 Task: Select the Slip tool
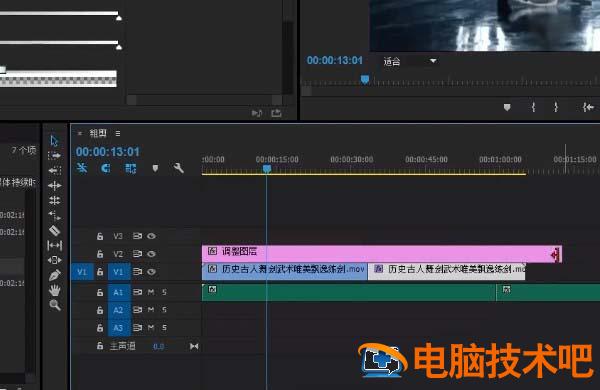tap(55, 245)
